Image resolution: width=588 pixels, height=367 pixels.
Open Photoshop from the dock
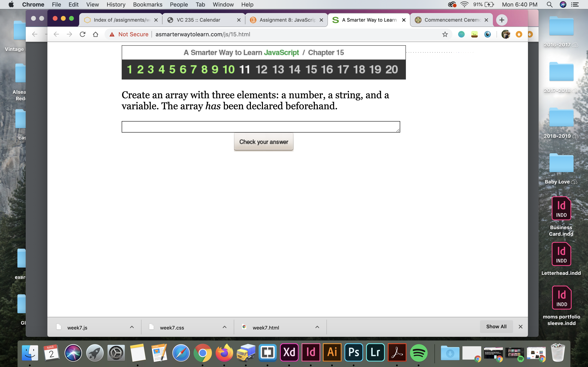354,353
